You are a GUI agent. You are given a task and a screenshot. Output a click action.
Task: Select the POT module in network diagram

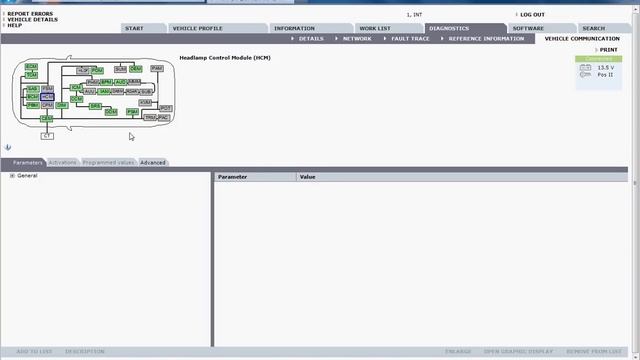pos(166,108)
